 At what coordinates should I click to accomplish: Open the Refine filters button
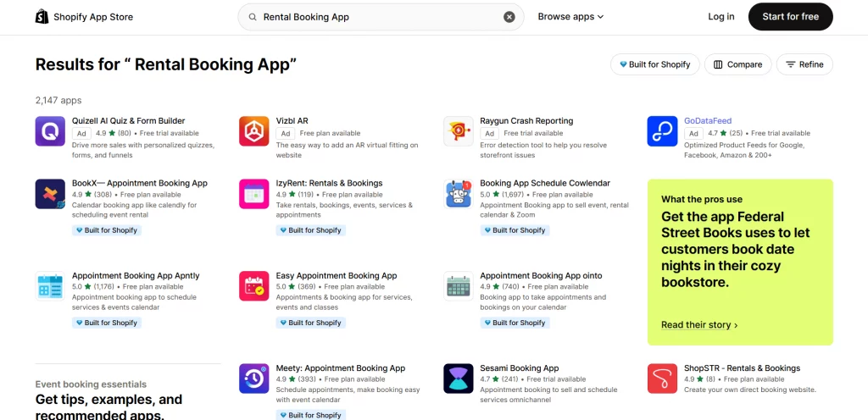click(805, 64)
